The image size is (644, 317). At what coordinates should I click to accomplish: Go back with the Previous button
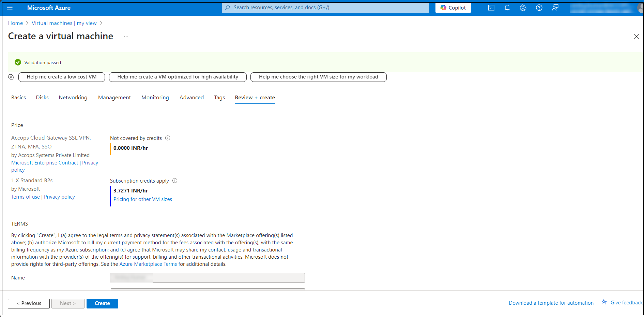coord(29,303)
